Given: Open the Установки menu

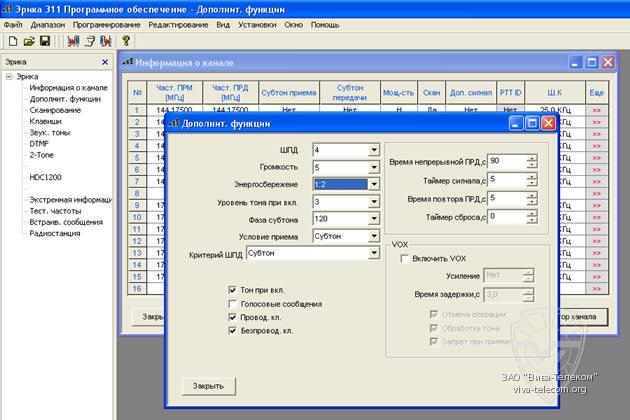Looking at the screenshot, I should tap(257, 23).
